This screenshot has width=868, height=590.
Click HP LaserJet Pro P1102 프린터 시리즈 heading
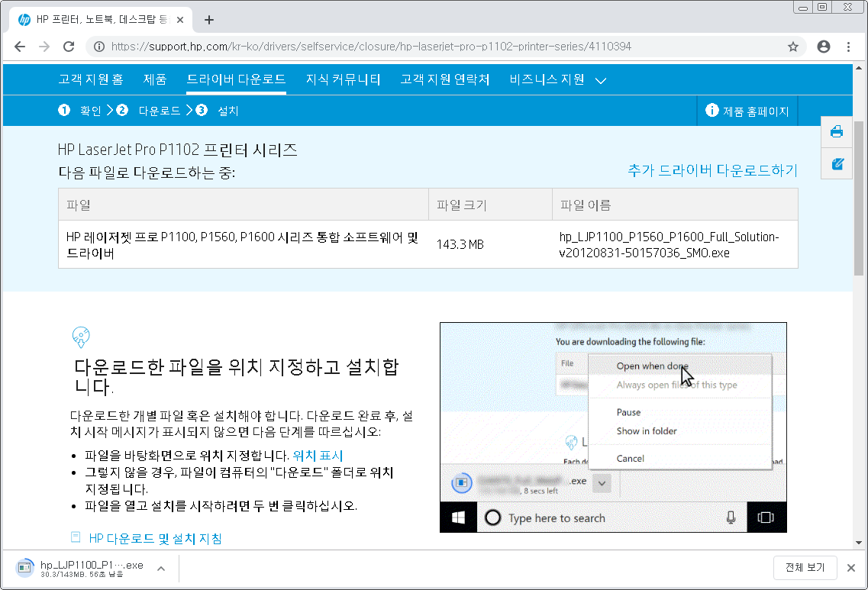pyautogui.click(x=178, y=150)
